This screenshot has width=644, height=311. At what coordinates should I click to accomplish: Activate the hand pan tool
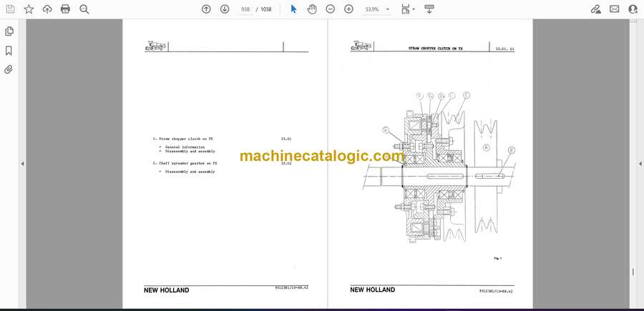(312, 9)
